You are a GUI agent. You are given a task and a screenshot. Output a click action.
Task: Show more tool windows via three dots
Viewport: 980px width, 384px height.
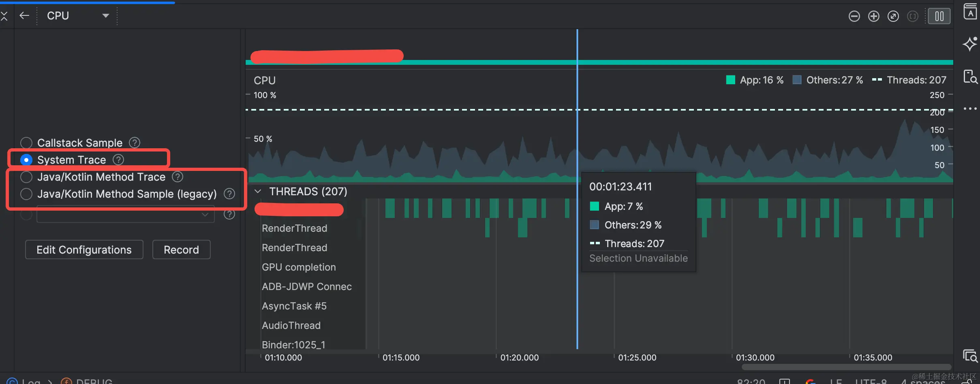tap(970, 109)
